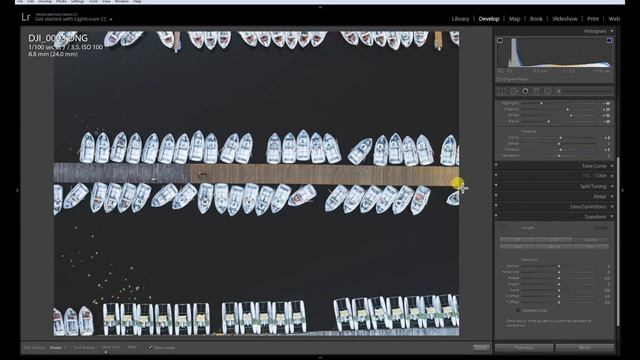Screen dimensions: 640x360
Task: Switch to the Develop module
Action: [x=489, y=19]
